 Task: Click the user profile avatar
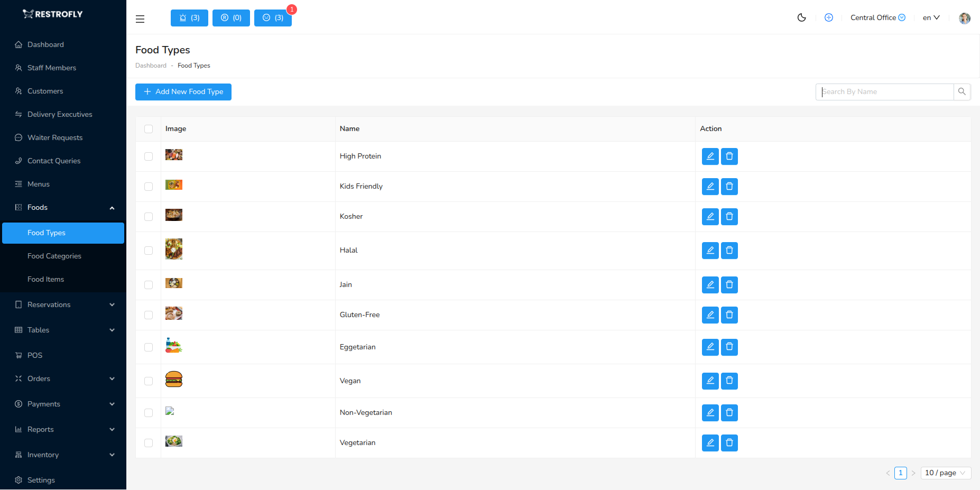point(964,17)
